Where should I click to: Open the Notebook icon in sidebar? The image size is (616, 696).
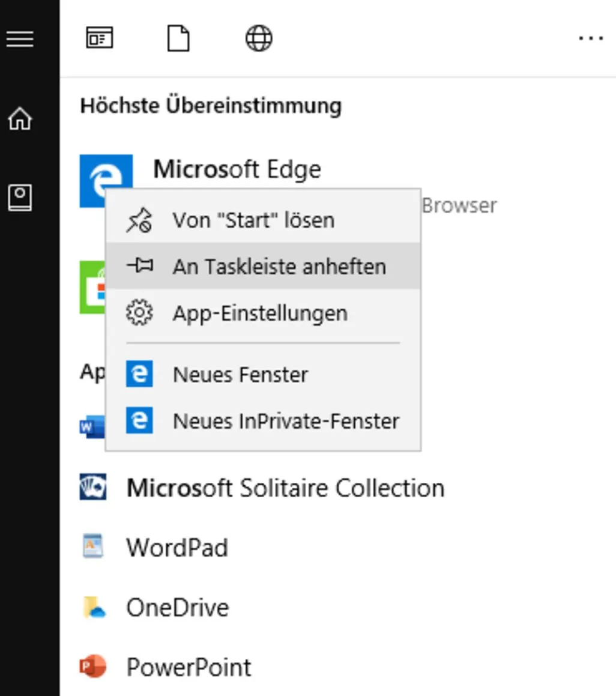20,198
